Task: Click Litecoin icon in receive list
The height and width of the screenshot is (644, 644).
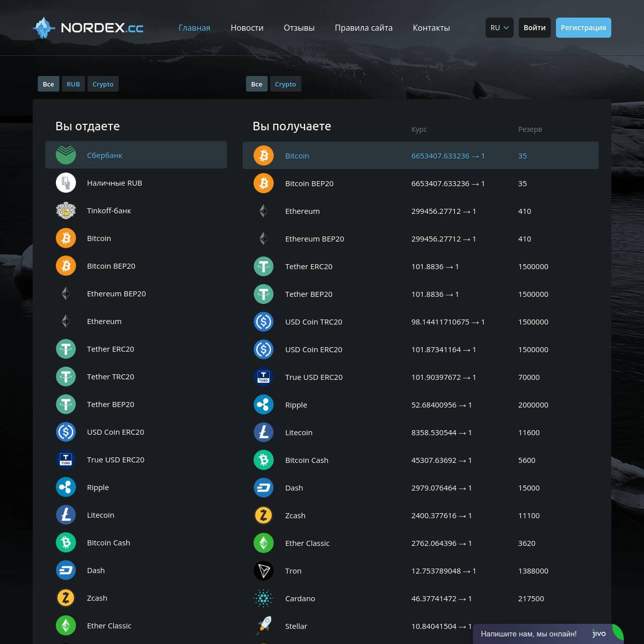Action: click(x=264, y=432)
